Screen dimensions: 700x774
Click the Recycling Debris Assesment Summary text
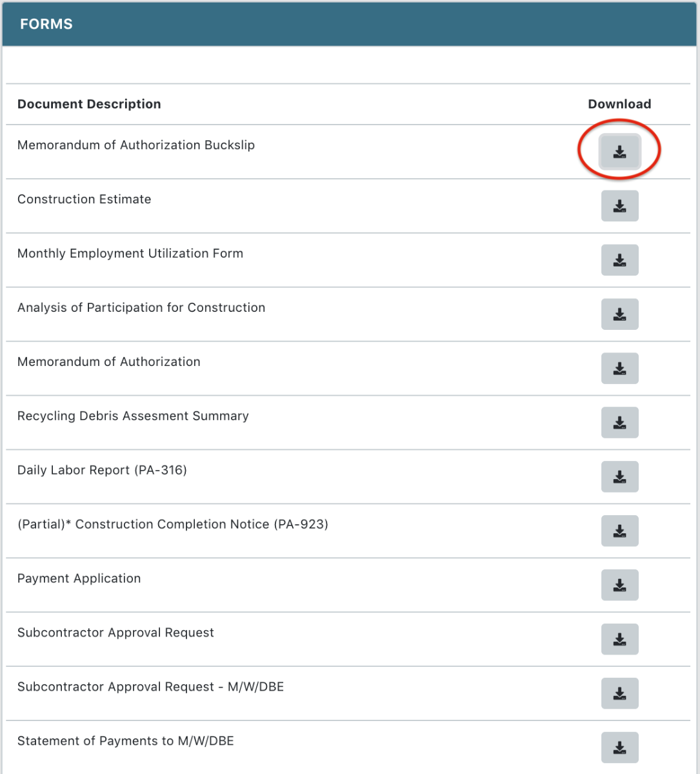coord(133,416)
